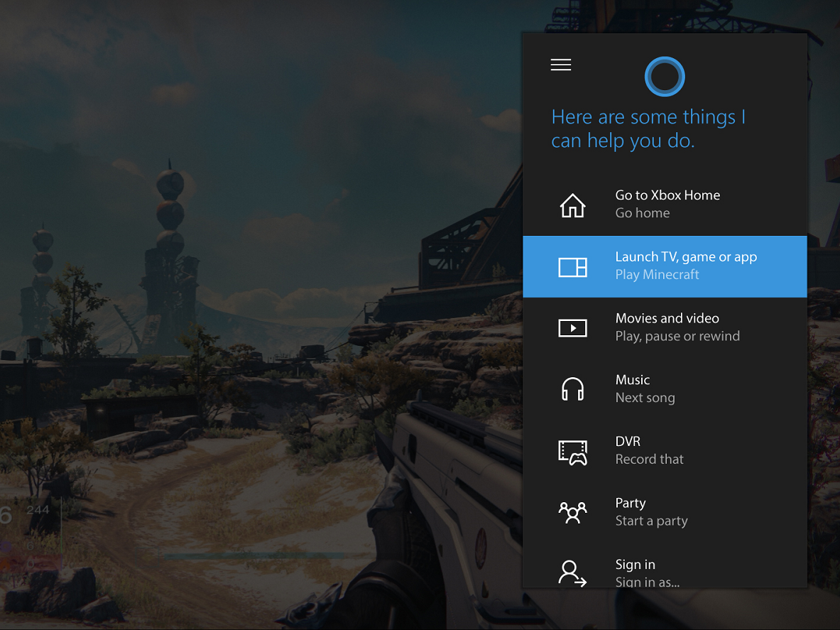
Task: Choose Sign in as option
Action: pos(647,582)
